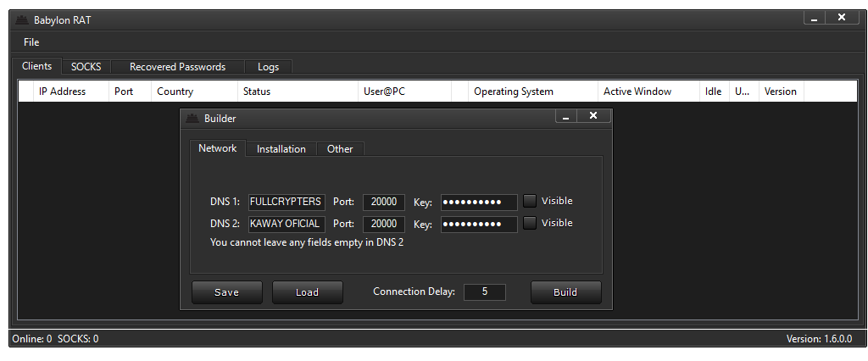This screenshot has height=361, width=868.
Task: Toggle the Visible checkbox for DNS 2 key
Action: (x=530, y=223)
